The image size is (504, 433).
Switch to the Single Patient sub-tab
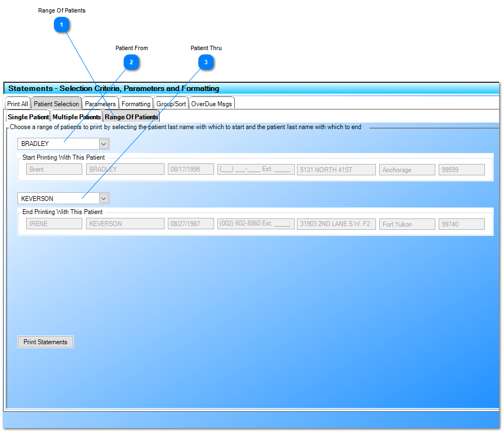27,117
